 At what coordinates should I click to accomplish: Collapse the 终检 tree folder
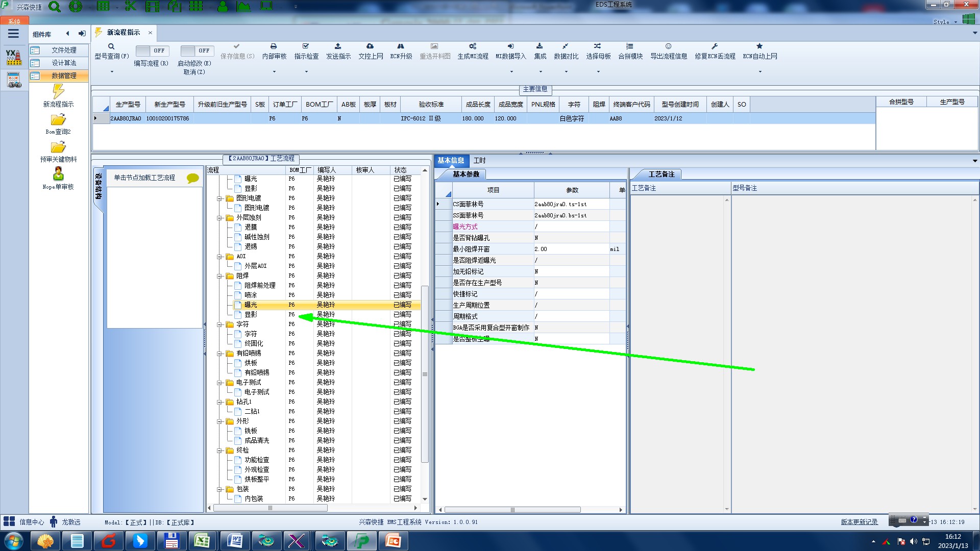pos(220,450)
